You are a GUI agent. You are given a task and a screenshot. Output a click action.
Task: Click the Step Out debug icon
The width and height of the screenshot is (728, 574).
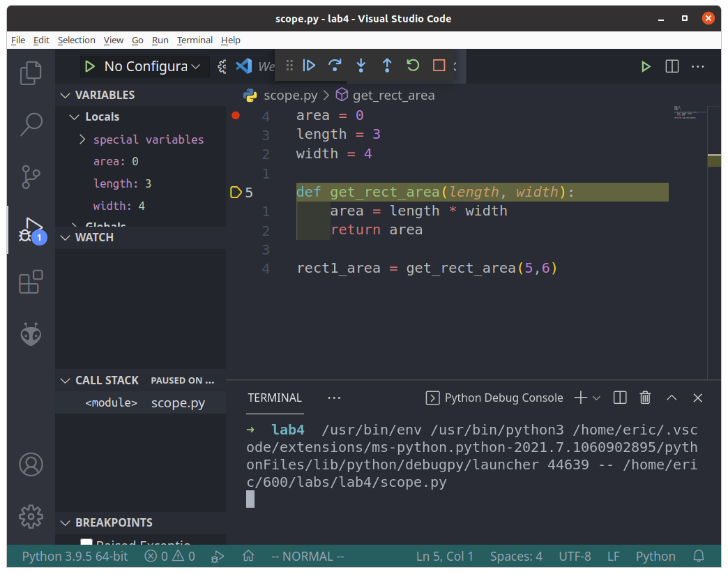(x=387, y=66)
